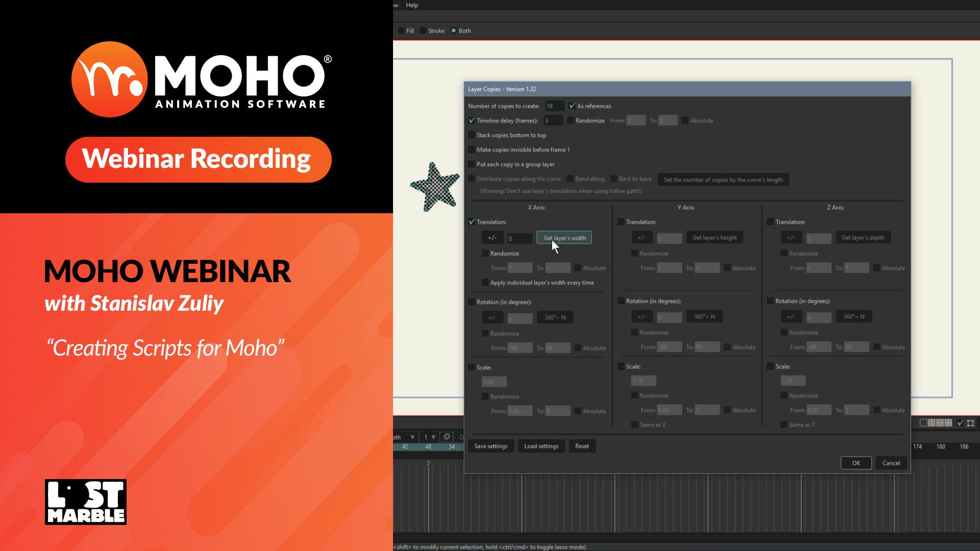Click Get layer's width button
The height and width of the screenshot is (551, 980).
pos(564,238)
